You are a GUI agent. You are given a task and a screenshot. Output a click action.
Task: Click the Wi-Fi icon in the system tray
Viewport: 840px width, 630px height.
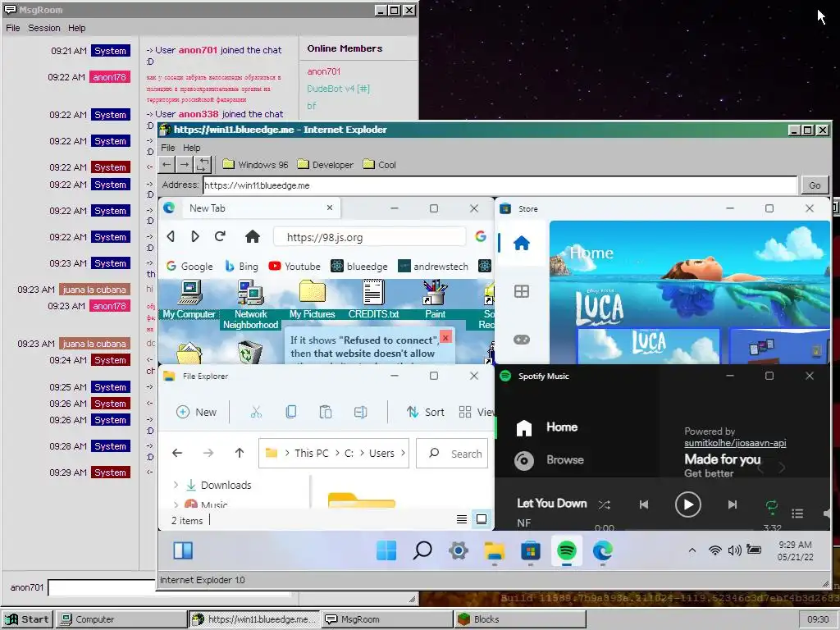click(x=714, y=550)
